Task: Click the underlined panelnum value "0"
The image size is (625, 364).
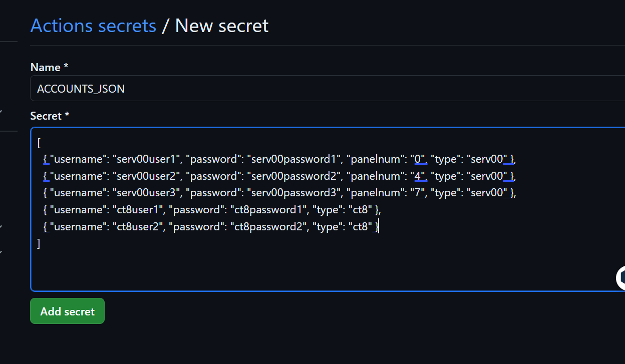Action: coord(420,159)
